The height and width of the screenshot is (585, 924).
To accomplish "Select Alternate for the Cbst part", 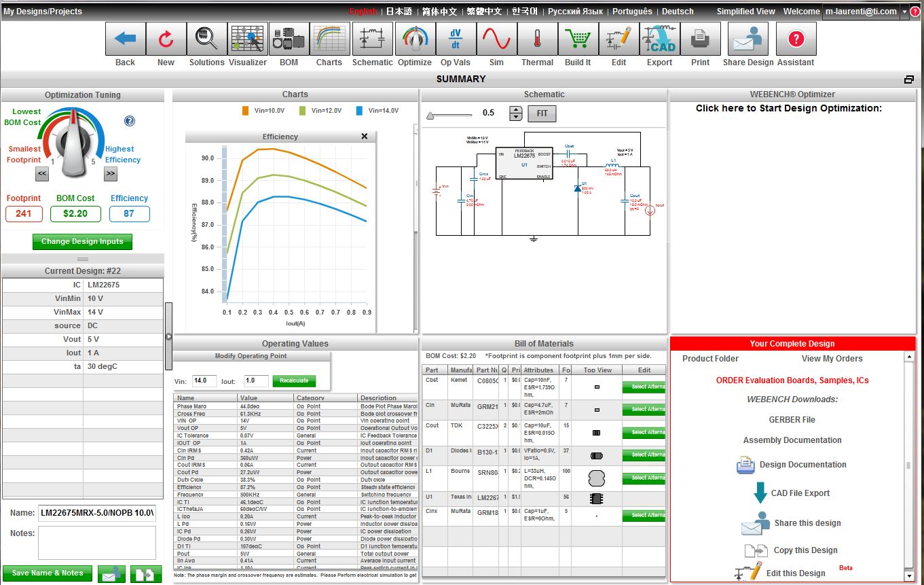I will [x=644, y=387].
